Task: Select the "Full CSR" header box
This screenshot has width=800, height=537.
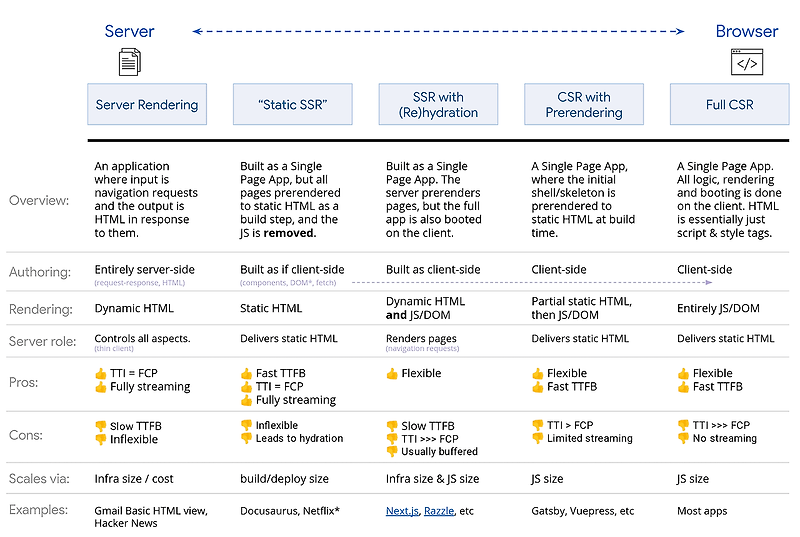Action: pos(729,104)
